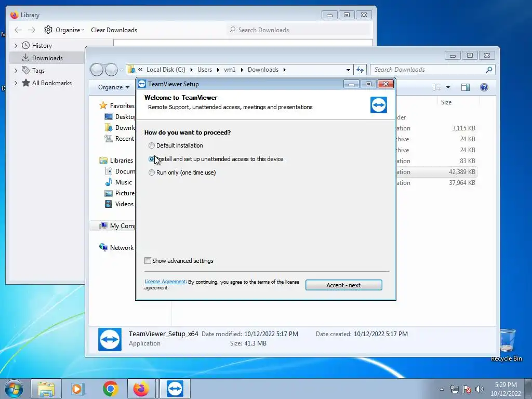This screenshot has height=399, width=532.
Task: Click file row showing 83 KB
Action: point(436,161)
